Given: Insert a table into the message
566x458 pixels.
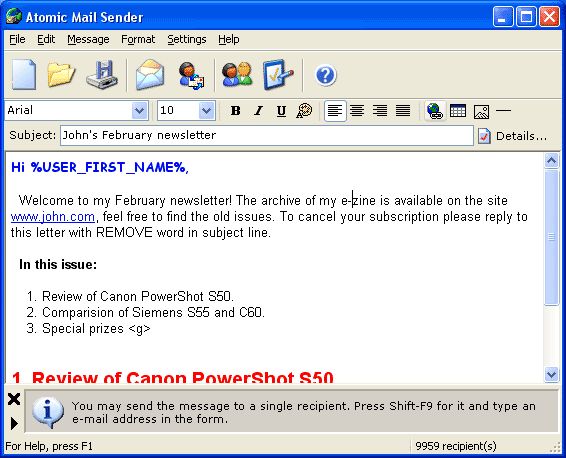Looking at the screenshot, I should (x=458, y=111).
